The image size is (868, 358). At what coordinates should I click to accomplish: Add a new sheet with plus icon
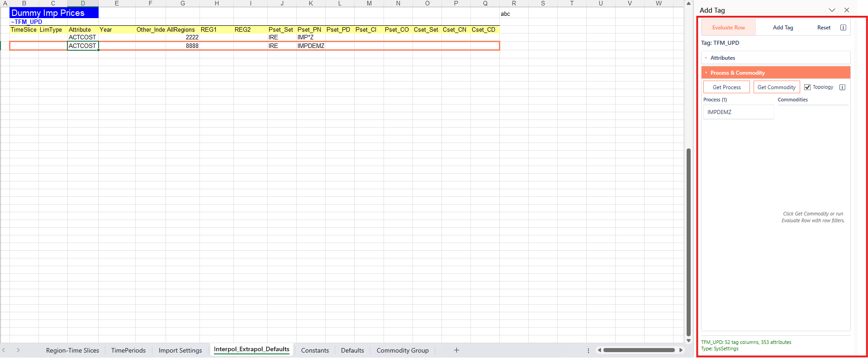pos(456,350)
